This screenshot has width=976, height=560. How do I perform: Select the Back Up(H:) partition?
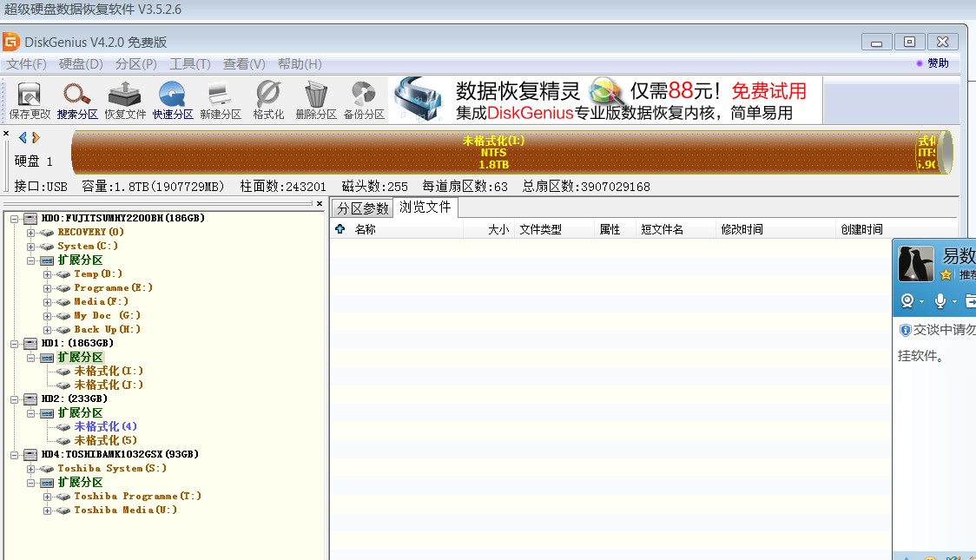pyautogui.click(x=107, y=329)
